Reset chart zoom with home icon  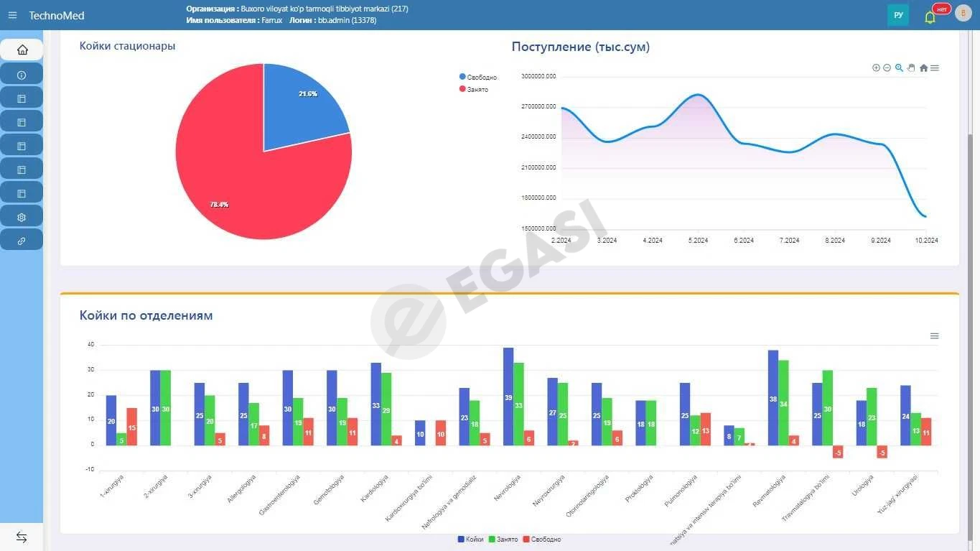(x=923, y=68)
